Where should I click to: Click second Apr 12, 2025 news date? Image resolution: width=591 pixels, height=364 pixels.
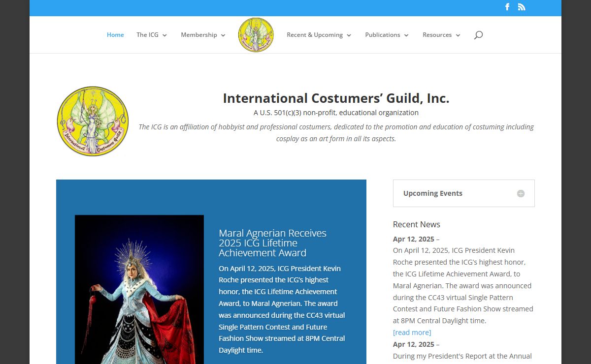[414, 344]
